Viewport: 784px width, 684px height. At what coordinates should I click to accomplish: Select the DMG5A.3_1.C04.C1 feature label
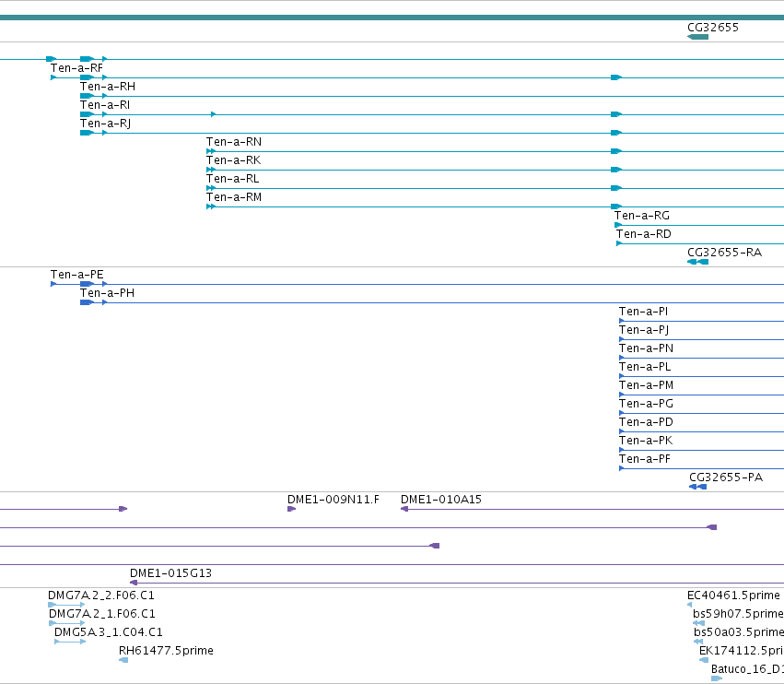pyautogui.click(x=109, y=632)
